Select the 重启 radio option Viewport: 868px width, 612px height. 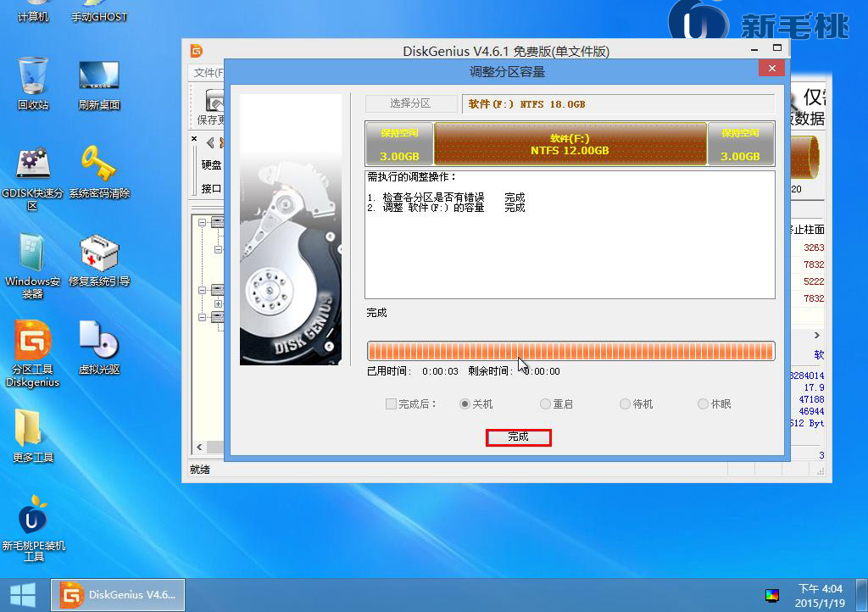tap(545, 404)
